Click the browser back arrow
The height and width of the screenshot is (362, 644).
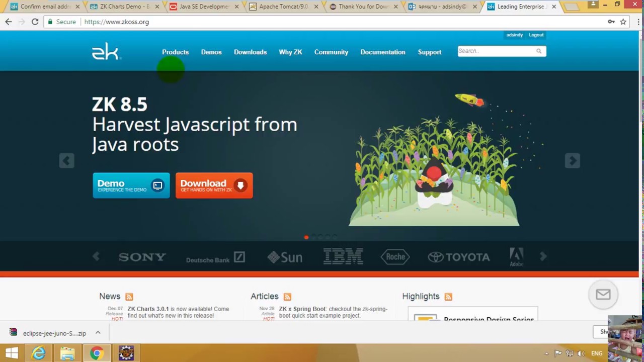9,22
